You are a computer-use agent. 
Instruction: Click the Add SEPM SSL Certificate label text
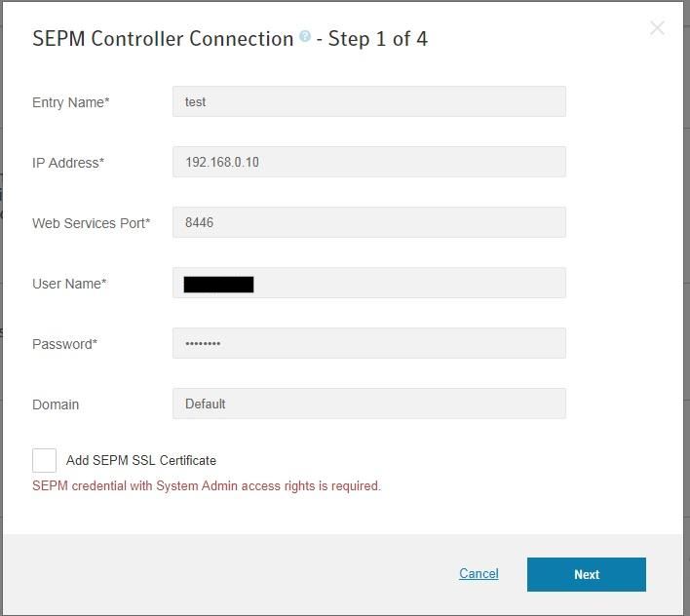point(140,460)
